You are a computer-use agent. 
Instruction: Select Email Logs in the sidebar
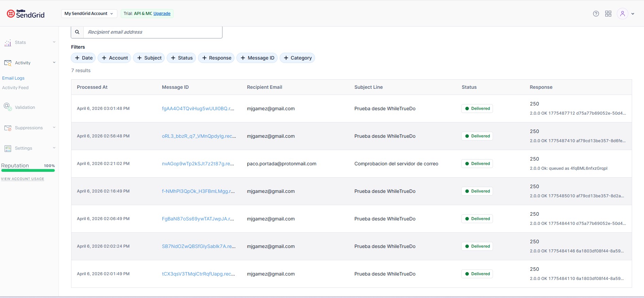(x=13, y=78)
